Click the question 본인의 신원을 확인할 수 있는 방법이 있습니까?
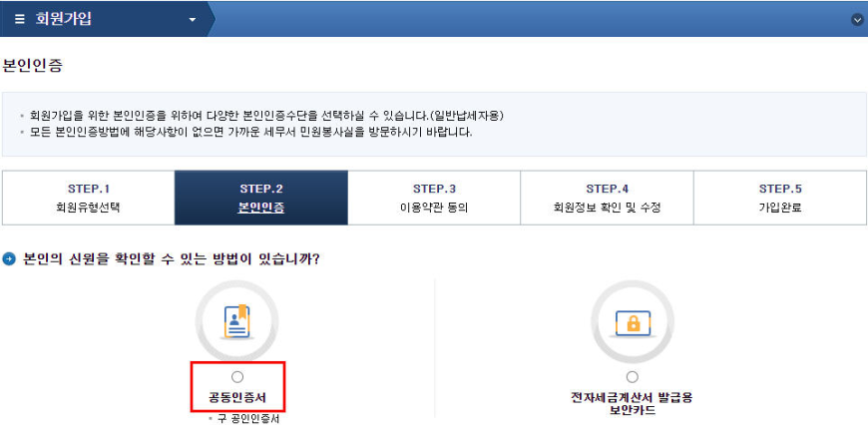 point(172,259)
